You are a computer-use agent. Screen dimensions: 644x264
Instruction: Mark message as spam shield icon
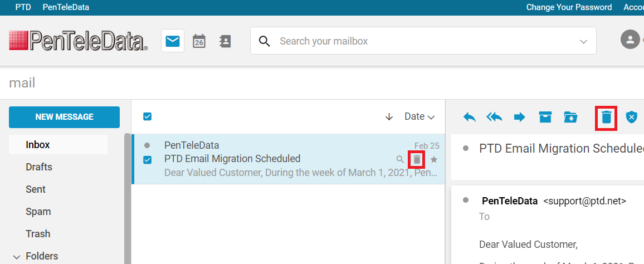point(631,117)
